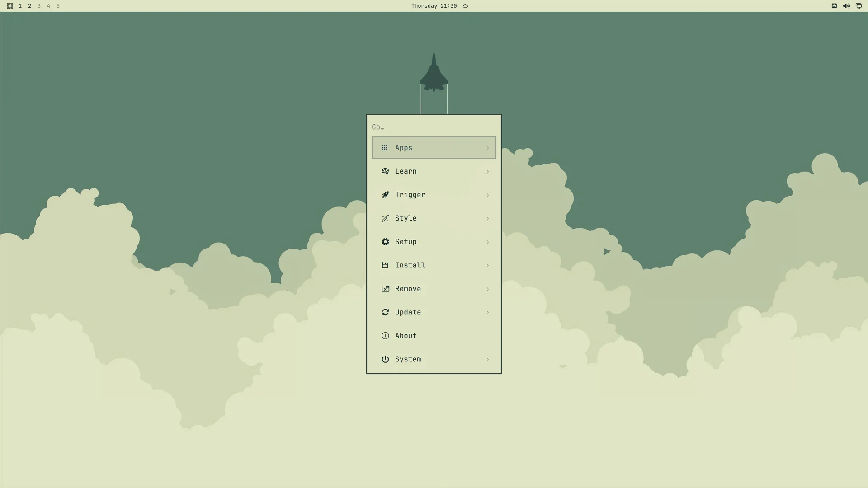Click the Install floppy disk icon
The image size is (868, 488).
click(x=385, y=265)
